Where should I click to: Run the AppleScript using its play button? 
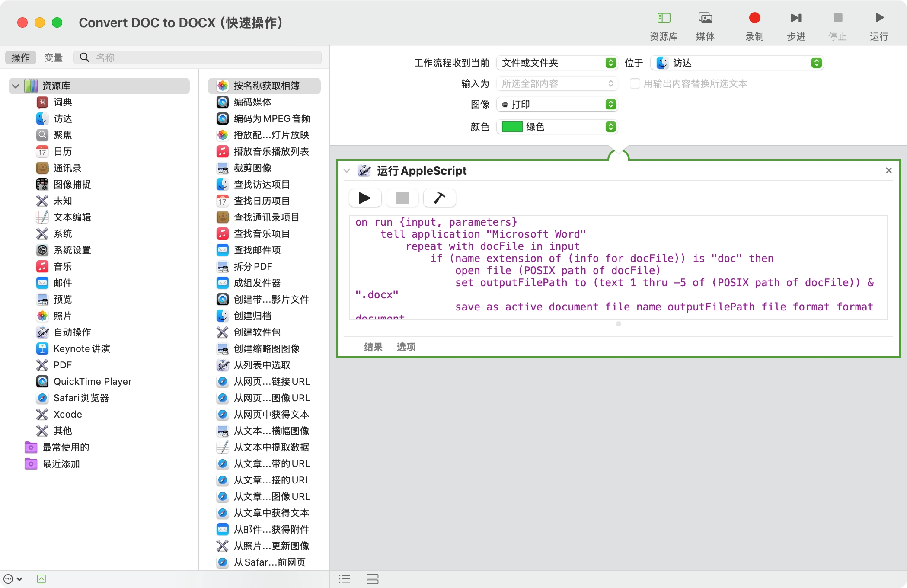click(x=365, y=198)
